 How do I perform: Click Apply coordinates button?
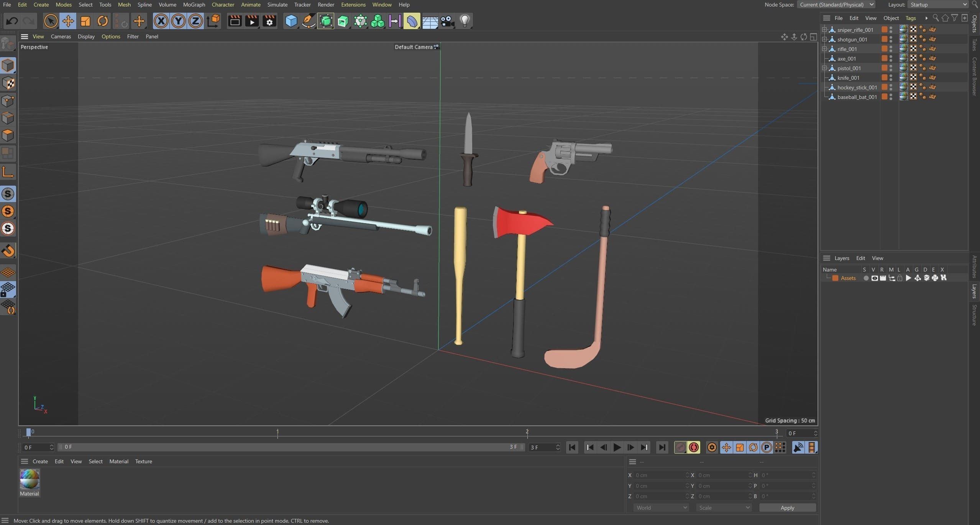[x=787, y=507]
